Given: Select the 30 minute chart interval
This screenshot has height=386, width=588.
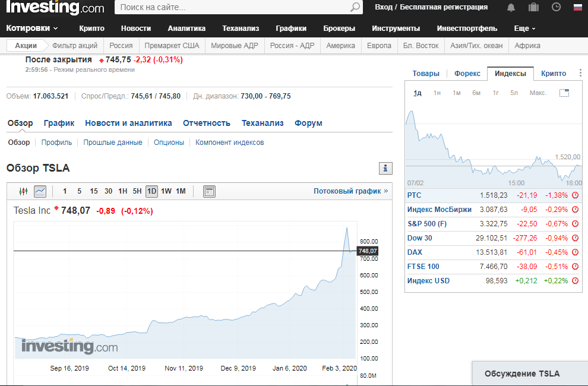Looking at the screenshot, I should (108, 191).
